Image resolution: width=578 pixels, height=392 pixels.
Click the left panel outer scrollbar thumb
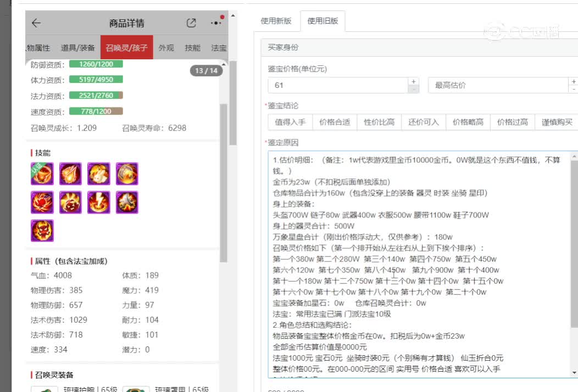coord(233,103)
